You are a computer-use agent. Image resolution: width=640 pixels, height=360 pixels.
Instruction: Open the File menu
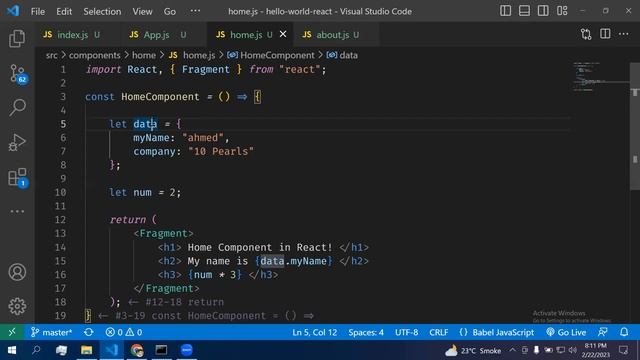[38, 11]
